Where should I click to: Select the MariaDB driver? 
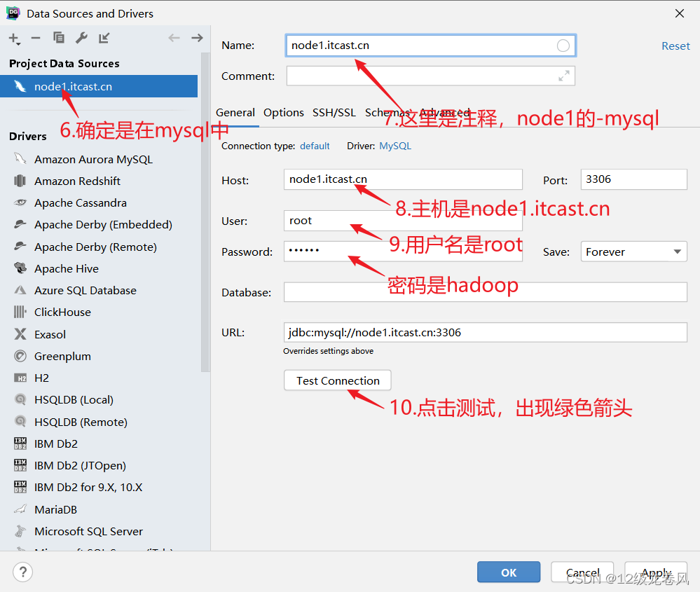56,509
